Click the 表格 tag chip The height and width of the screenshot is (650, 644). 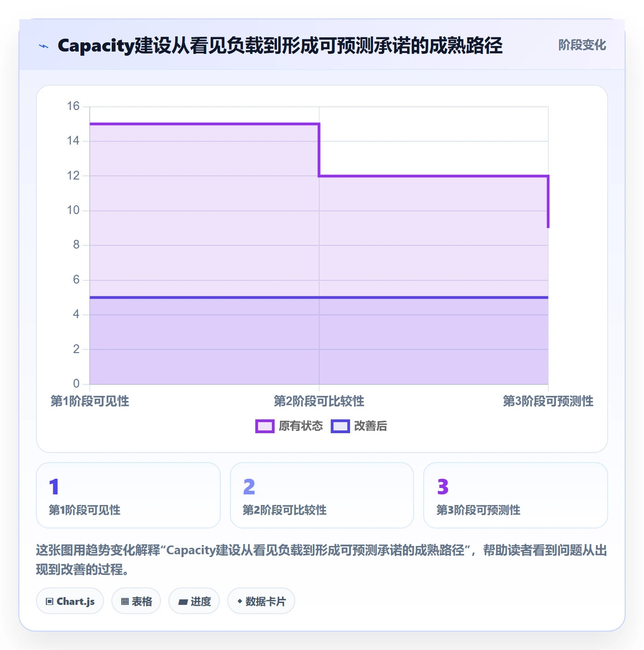(136, 601)
